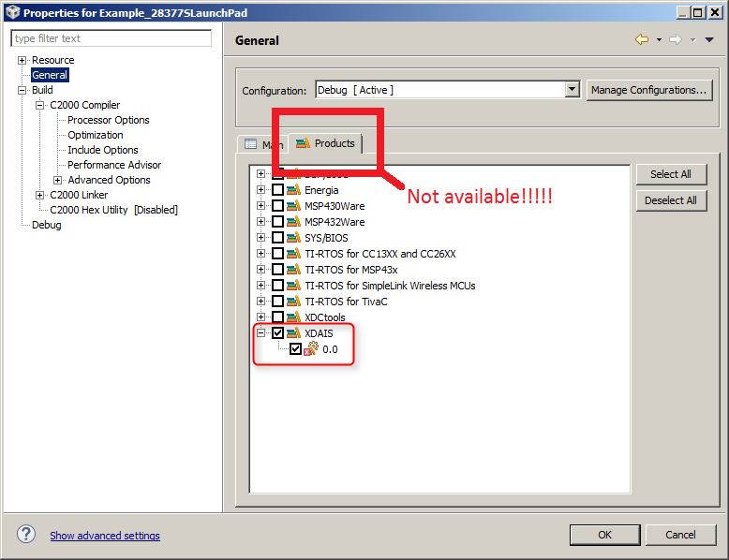Check TI-RTOS for CC13XX and CC26XX

point(277,253)
